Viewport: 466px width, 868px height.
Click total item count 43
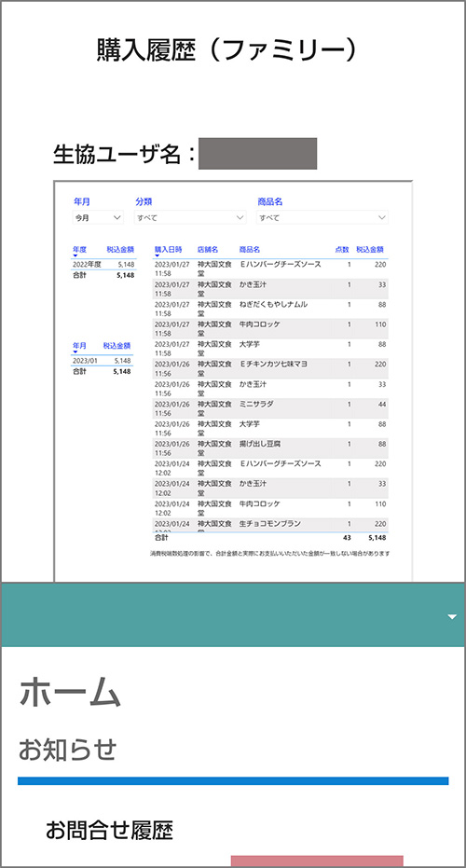point(347,538)
